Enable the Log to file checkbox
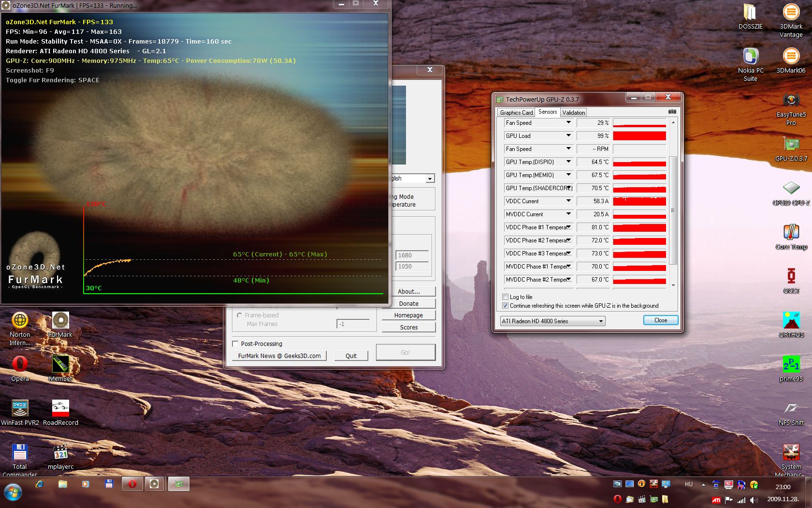The image size is (812, 508). click(x=506, y=297)
